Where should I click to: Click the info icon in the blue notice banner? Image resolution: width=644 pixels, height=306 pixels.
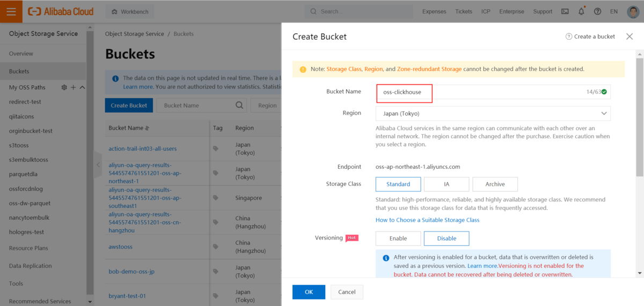click(115, 78)
